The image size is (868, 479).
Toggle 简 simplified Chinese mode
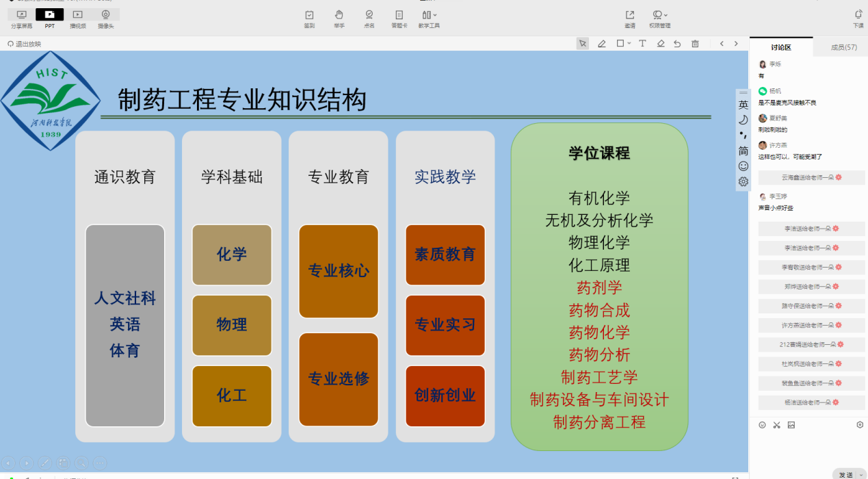coord(744,151)
